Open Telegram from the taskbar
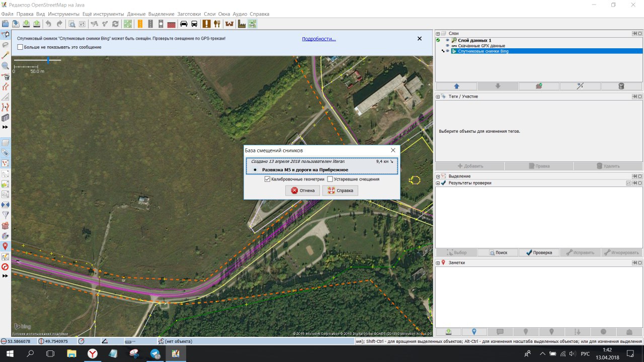This screenshot has height=362, width=644. [x=155, y=354]
